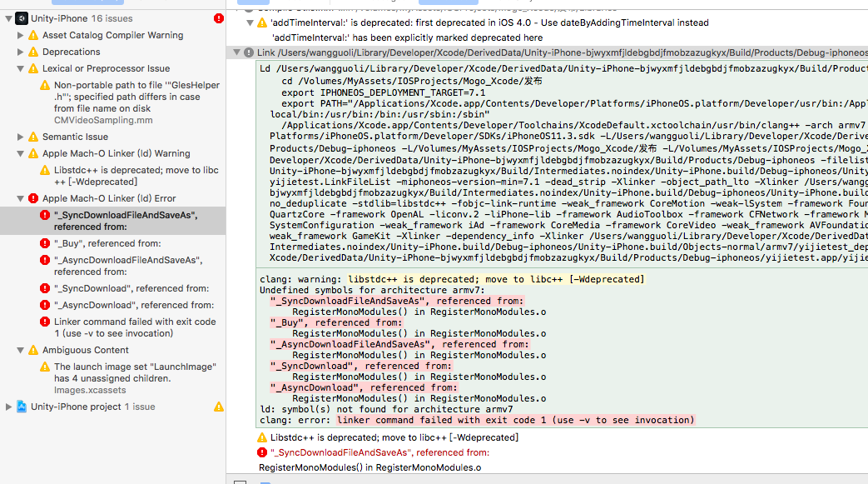Click export IPHONEOS_DEPLOYMENT_TARGET=7.1 line

[x=383, y=92]
